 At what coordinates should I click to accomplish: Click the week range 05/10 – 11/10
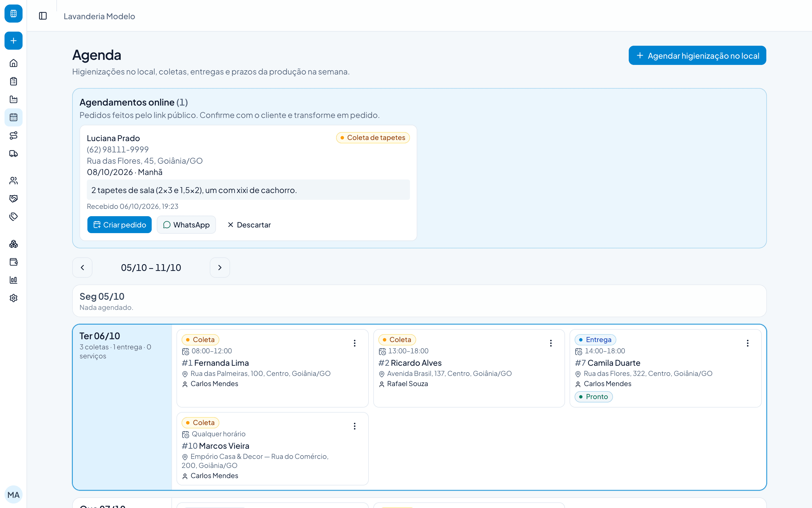pyautogui.click(x=151, y=268)
